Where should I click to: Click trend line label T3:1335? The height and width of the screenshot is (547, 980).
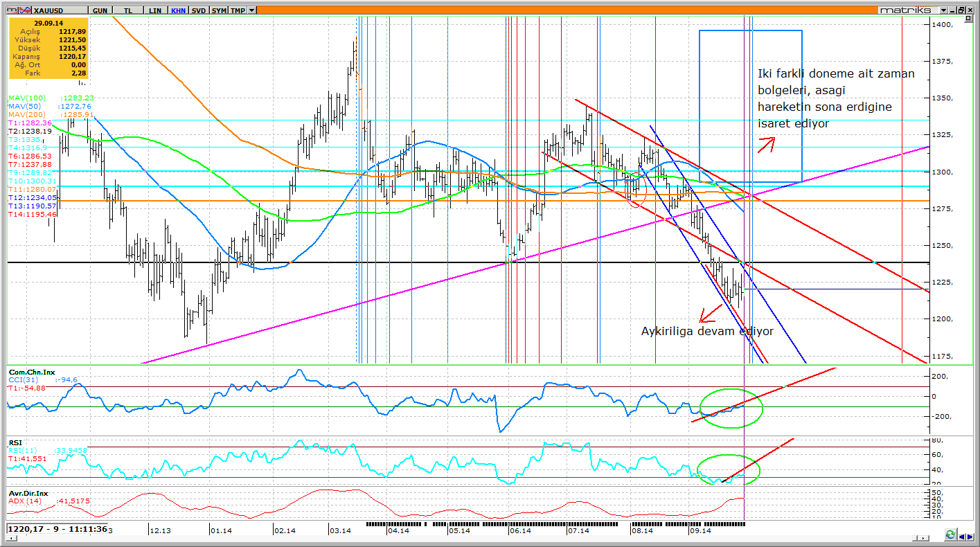tap(24, 139)
